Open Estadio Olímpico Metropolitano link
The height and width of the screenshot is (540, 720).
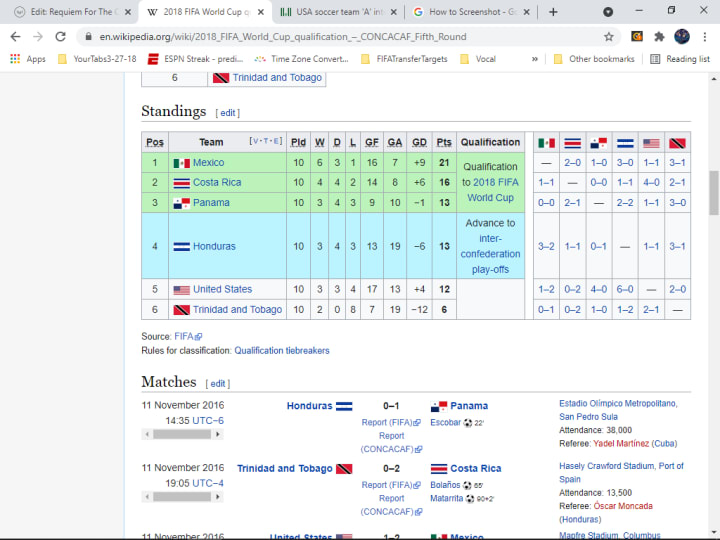(x=618, y=404)
